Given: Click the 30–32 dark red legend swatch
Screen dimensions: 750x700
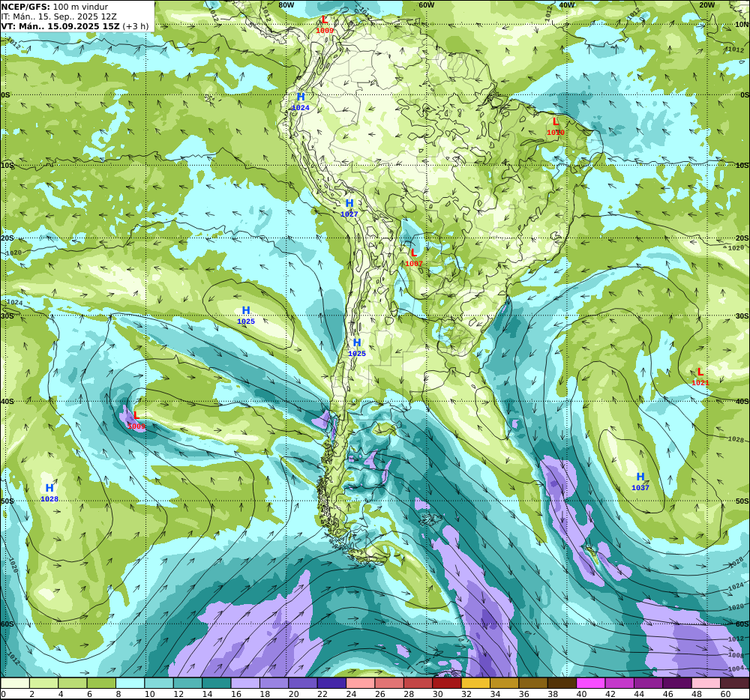Looking at the screenshot, I should pos(447,683).
